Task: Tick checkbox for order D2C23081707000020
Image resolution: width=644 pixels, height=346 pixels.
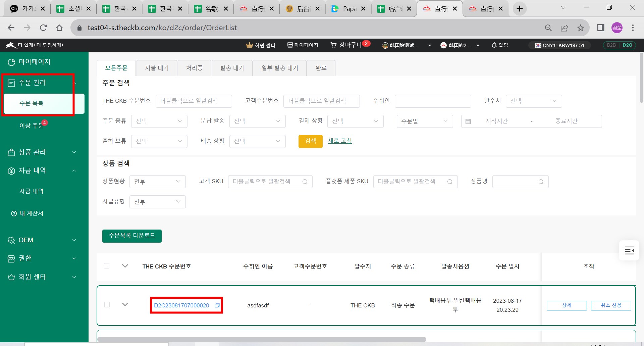Action: [x=107, y=305]
